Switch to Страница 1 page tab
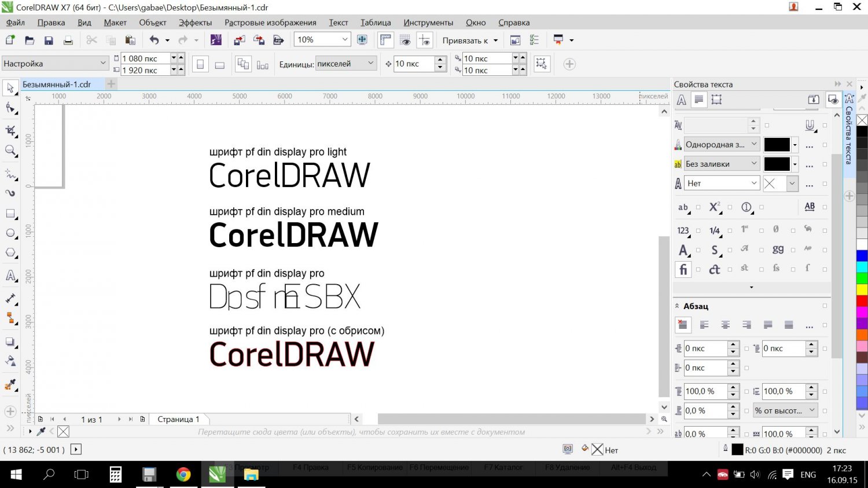The width and height of the screenshot is (868, 488). click(178, 419)
